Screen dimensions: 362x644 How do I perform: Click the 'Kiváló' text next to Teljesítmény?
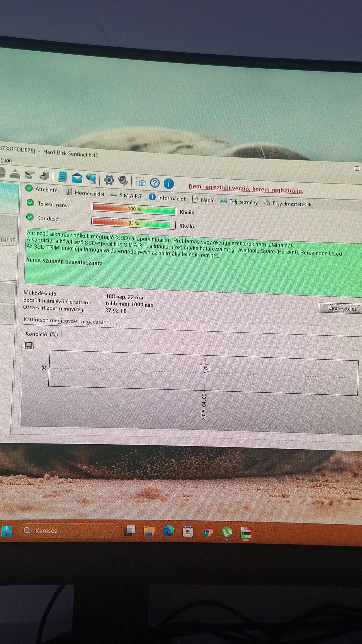click(x=187, y=212)
